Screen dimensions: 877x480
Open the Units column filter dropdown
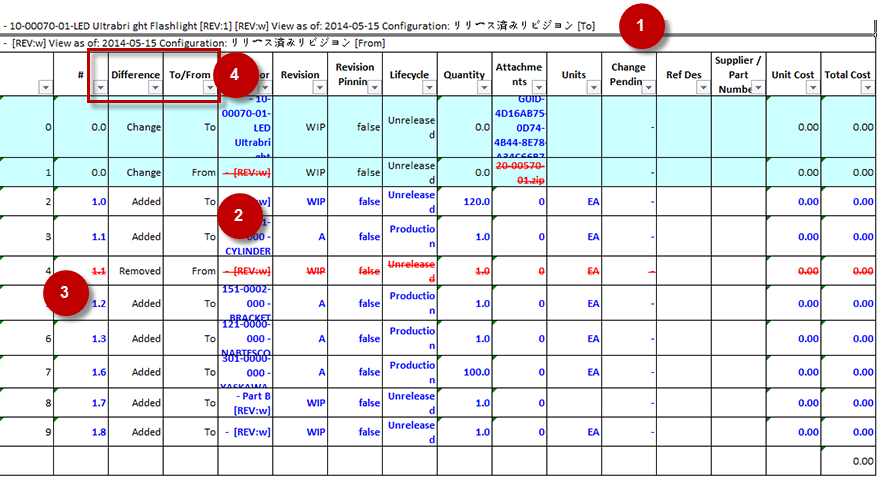pyautogui.click(x=593, y=87)
